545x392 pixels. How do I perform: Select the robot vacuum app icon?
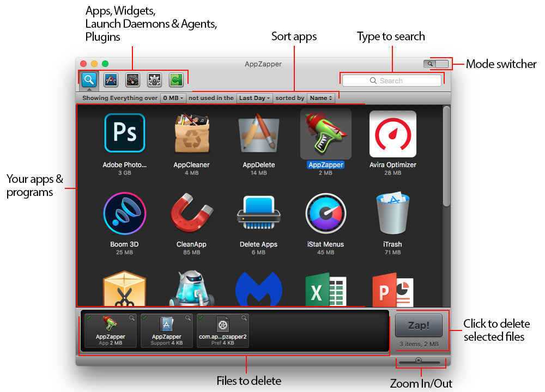point(191,289)
